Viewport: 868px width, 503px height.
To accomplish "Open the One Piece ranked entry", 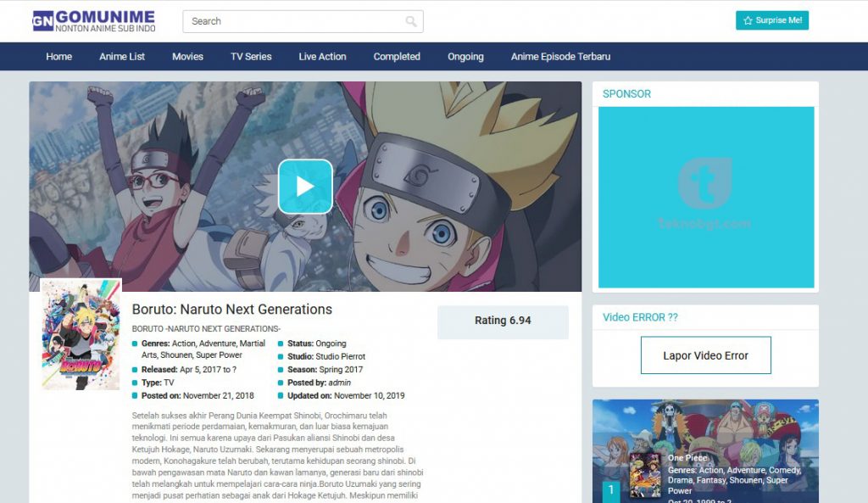I will coord(705,451).
